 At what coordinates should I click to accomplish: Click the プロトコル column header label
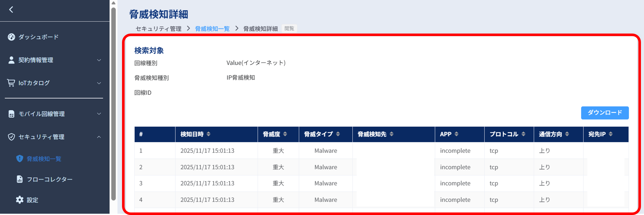point(504,134)
